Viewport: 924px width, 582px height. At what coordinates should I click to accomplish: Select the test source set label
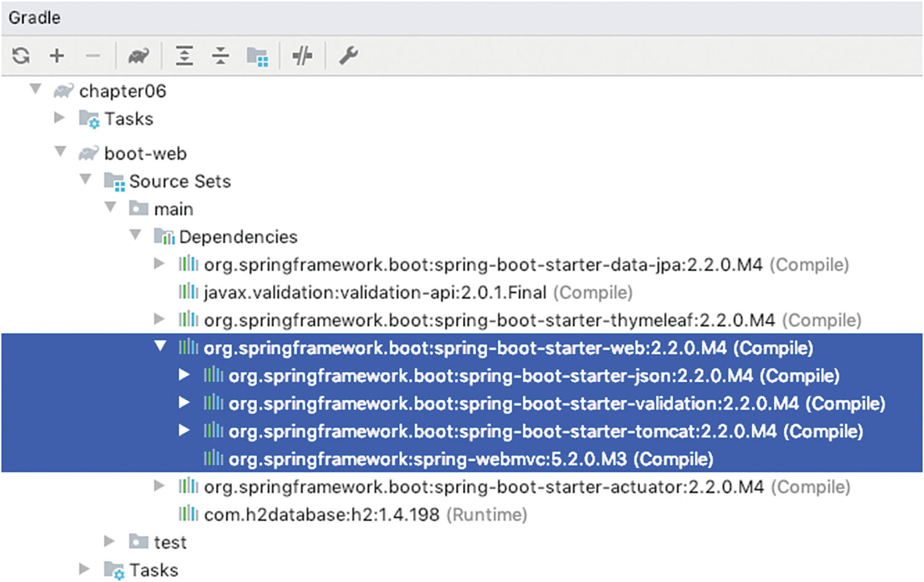[170, 542]
